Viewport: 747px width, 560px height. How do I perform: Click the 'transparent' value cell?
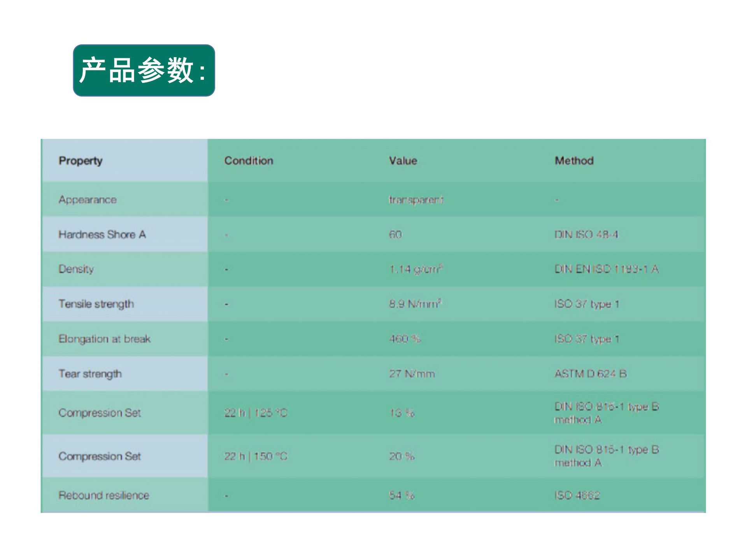pyautogui.click(x=416, y=200)
